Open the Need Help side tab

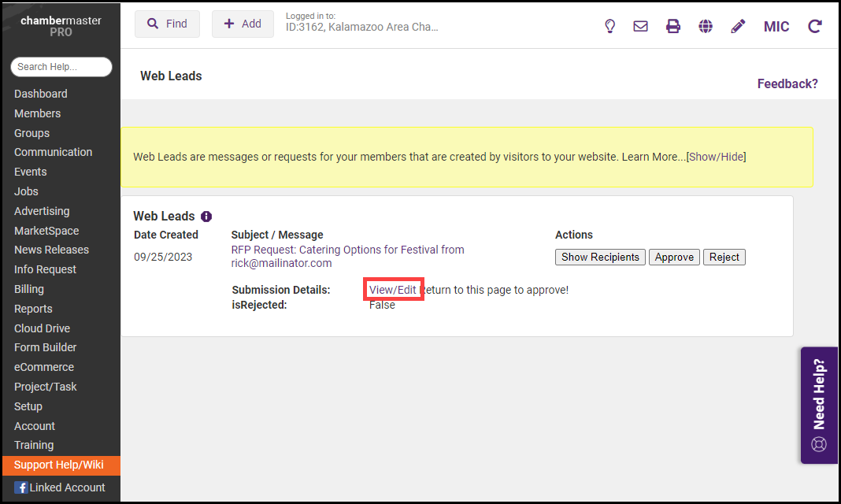[x=819, y=406]
